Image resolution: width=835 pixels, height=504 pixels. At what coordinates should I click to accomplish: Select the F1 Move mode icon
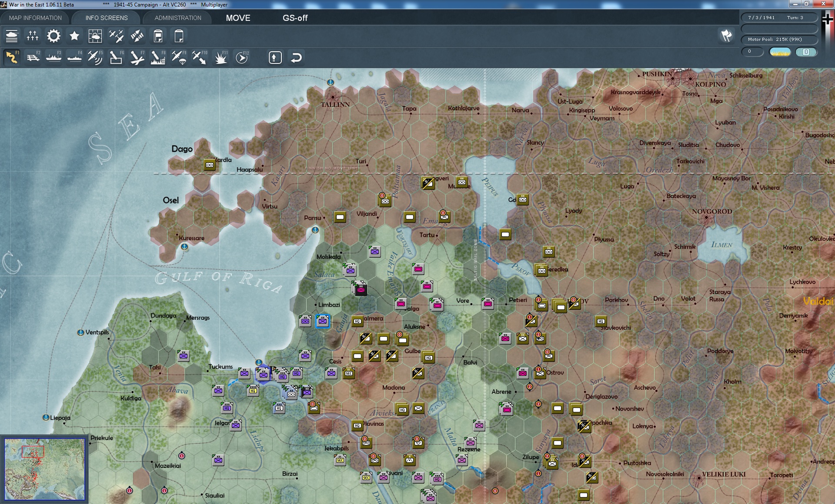coord(12,57)
